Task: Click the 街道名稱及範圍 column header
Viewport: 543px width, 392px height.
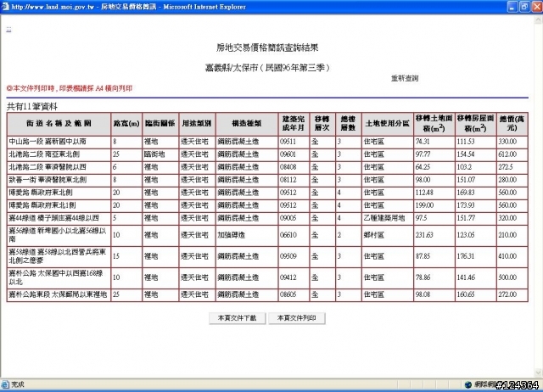Action: click(59, 124)
